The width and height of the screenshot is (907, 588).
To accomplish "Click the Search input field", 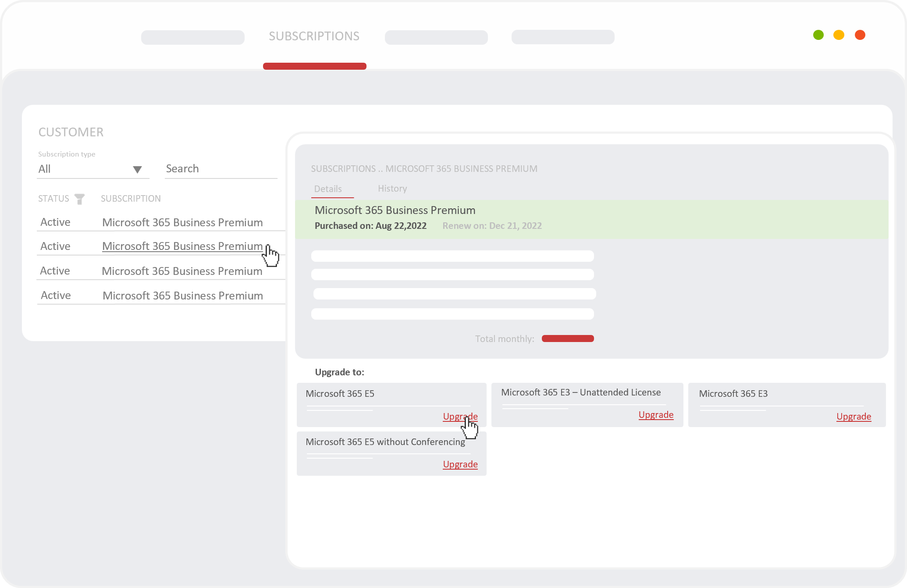I will point(221,169).
